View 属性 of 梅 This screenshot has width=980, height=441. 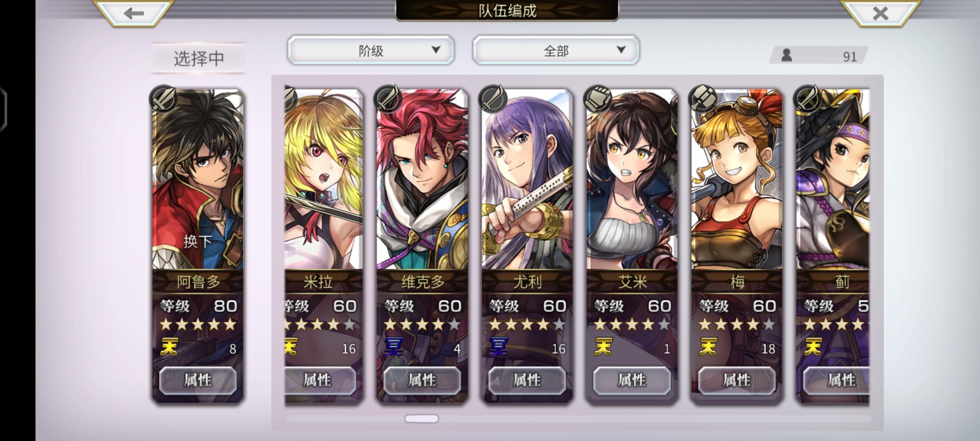coord(737,380)
